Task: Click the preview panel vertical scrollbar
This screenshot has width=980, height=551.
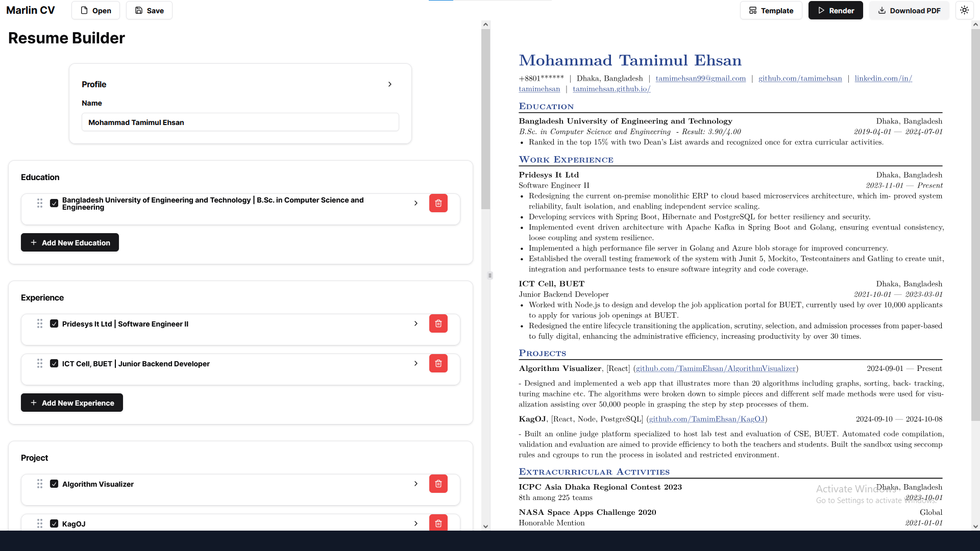Action: (x=975, y=224)
